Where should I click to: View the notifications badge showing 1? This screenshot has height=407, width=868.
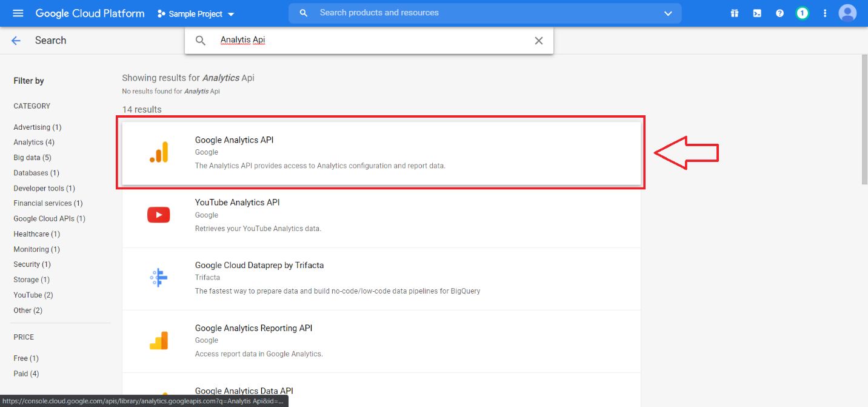click(802, 13)
